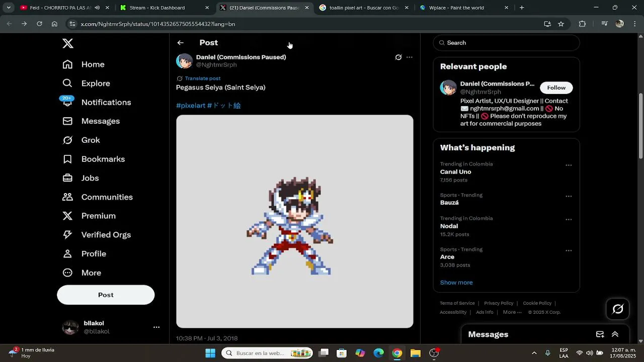This screenshot has height=362, width=644.
Task: Mute the Feid tab audio icon
Action: pyautogui.click(x=97, y=8)
